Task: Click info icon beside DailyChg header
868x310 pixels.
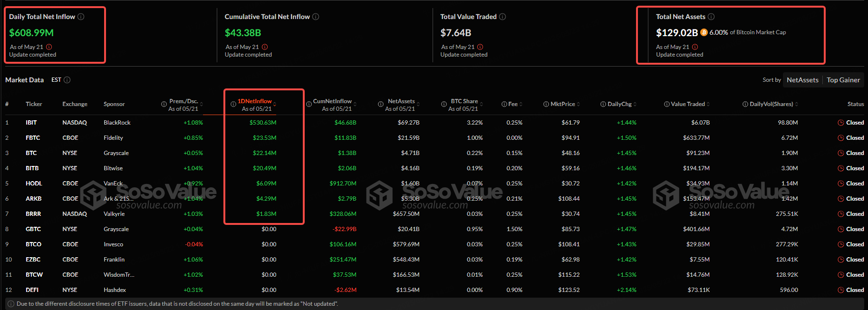Action: pyautogui.click(x=603, y=104)
